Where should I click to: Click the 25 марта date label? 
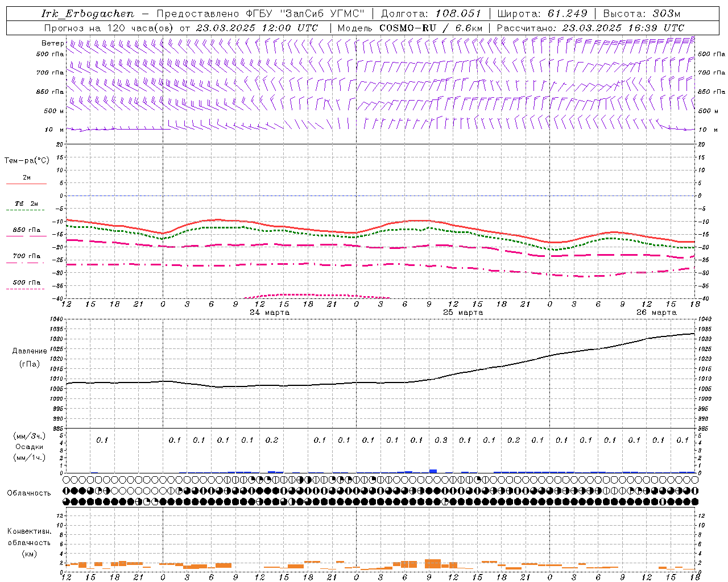point(463,313)
